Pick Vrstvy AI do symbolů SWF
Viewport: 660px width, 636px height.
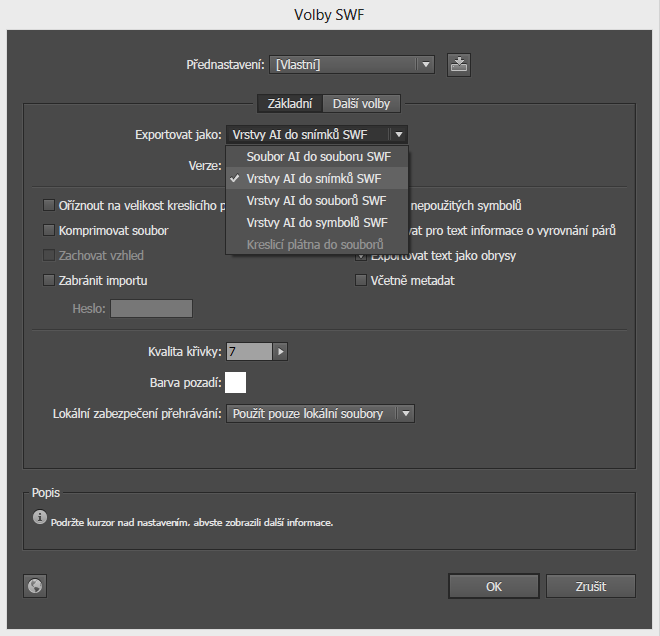[317, 223]
